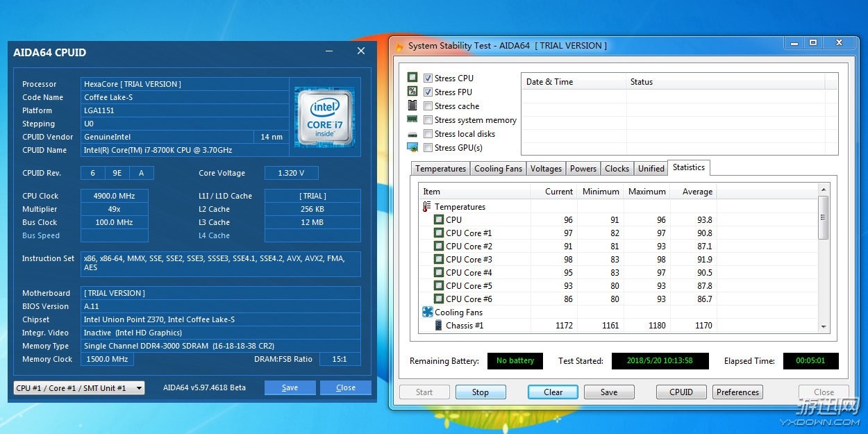The image size is (868, 434).
Task: Click the thermometer icon next to Temperatures
Action: [x=427, y=207]
